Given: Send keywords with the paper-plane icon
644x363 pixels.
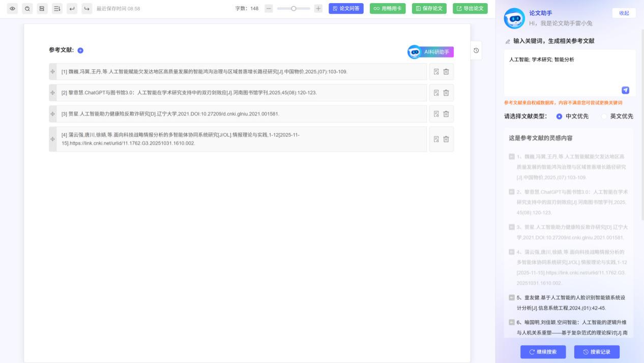Looking at the screenshot, I should (626, 90).
